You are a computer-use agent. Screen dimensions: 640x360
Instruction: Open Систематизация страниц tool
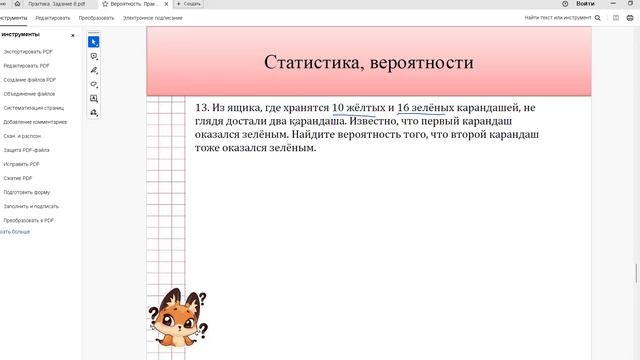coord(34,108)
